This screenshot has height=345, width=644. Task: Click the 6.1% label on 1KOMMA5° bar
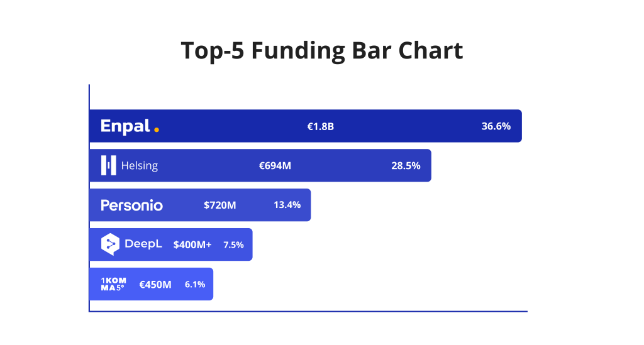point(195,284)
